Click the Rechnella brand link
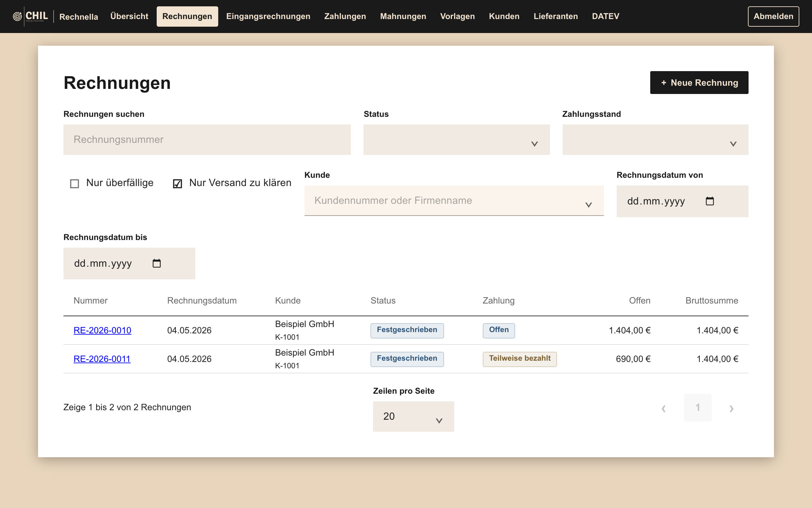Image resolution: width=812 pixels, height=508 pixels. (79, 17)
